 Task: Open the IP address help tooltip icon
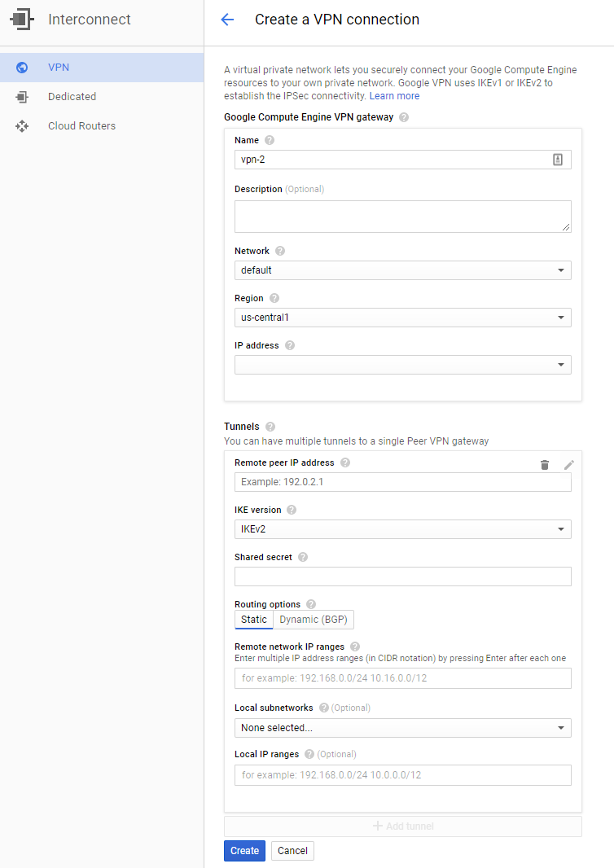tap(290, 345)
